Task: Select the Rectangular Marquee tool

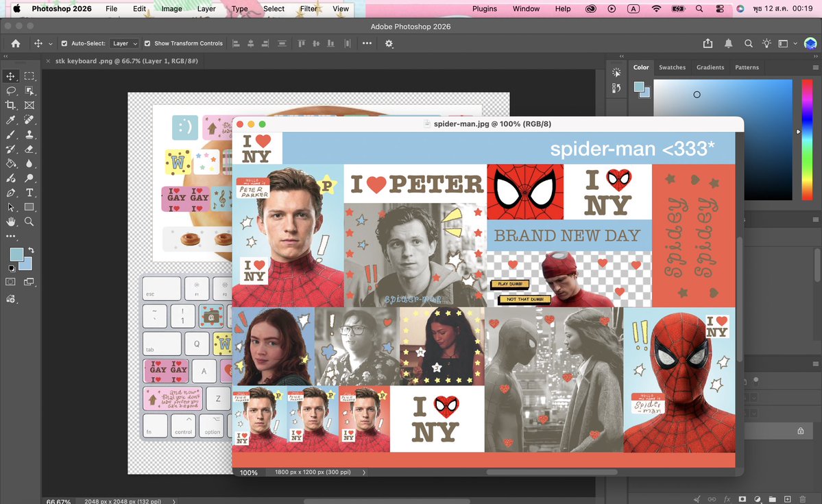Action: [29, 76]
